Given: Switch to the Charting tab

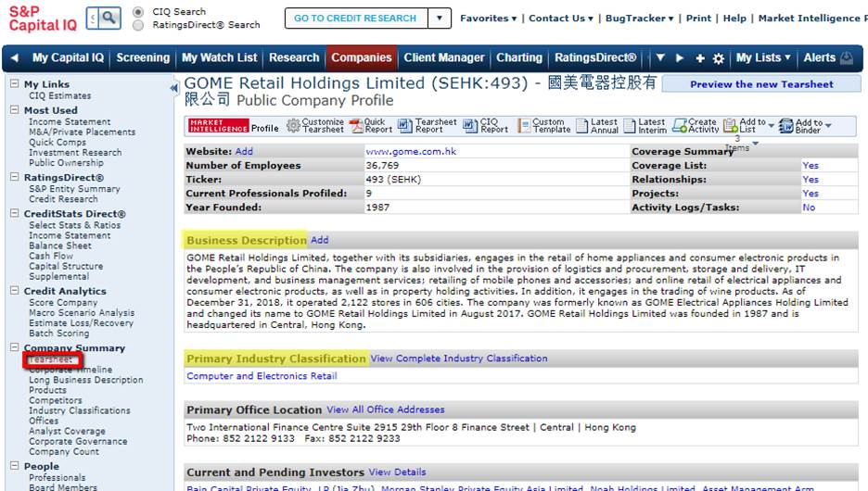Looking at the screenshot, I should [519, 57].
